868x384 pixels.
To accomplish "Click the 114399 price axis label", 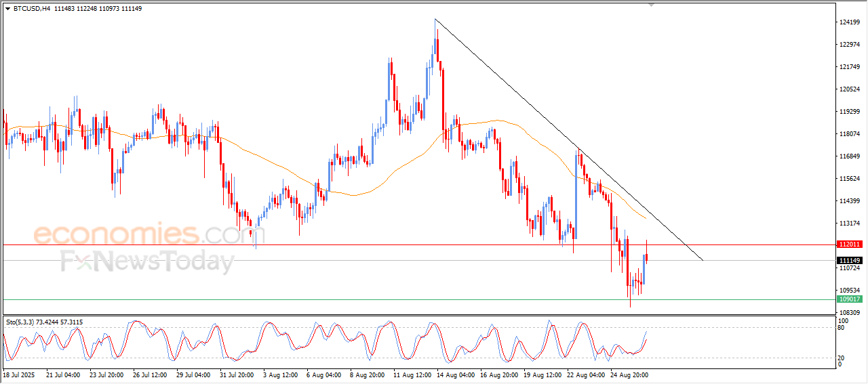I will coord(850,201).
